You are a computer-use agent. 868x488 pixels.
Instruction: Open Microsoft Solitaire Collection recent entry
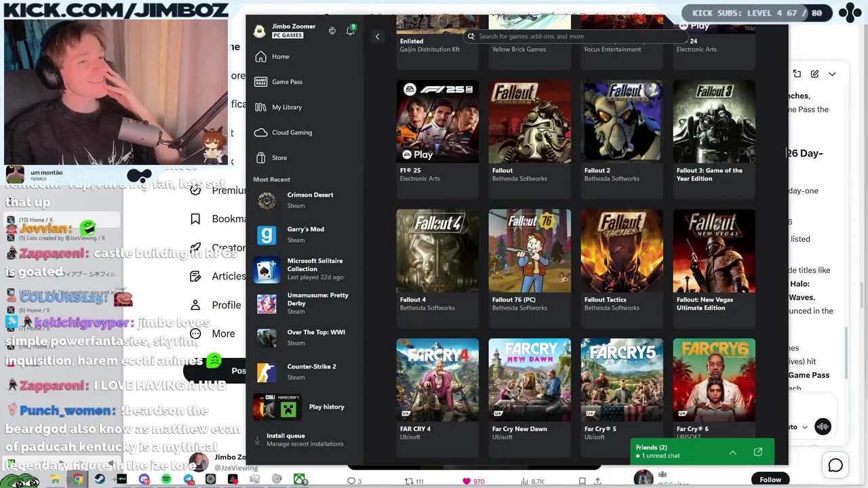pyautogui.click(x=305, y=269)
